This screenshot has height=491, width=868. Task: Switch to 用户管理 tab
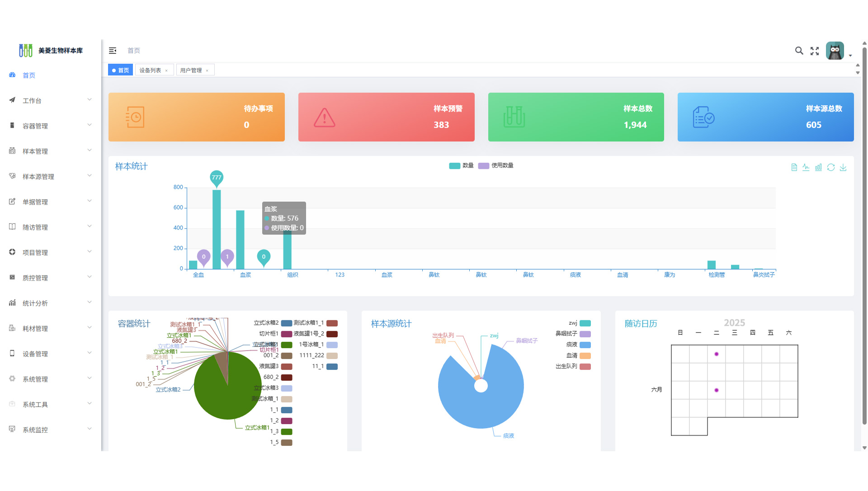point(191,70)
